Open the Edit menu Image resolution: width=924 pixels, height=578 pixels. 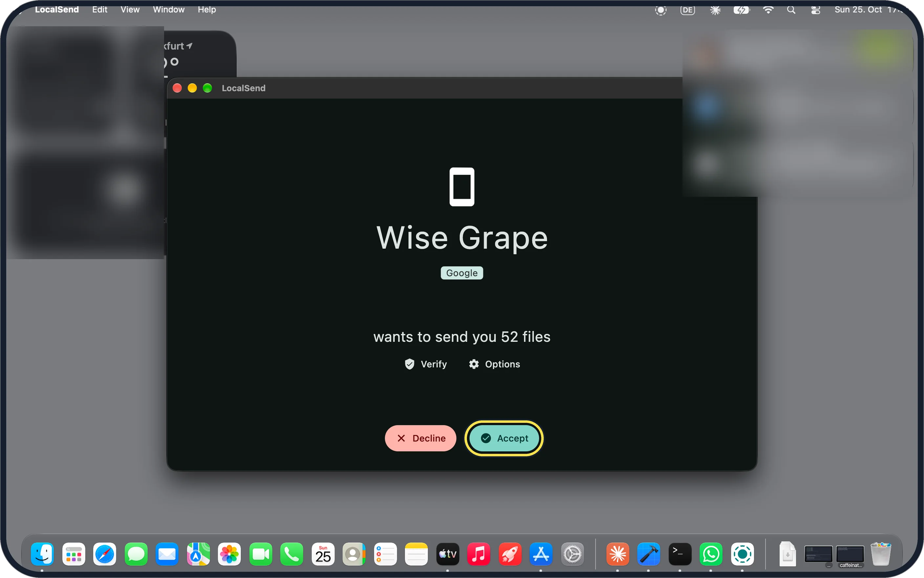click(x=99, y=10)
